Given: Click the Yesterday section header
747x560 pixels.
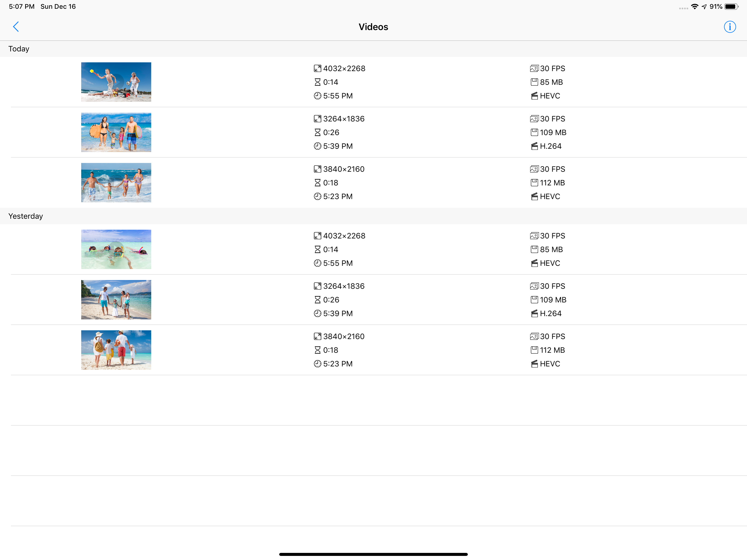Looking at the screenshot, I should 373,216.
